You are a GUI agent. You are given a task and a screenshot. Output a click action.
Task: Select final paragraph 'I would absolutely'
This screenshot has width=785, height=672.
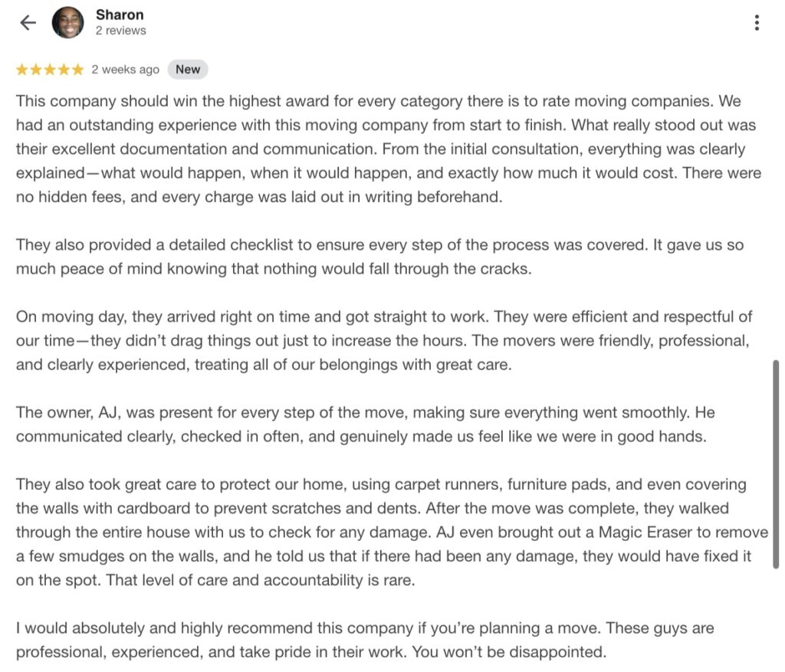[x=365, y=640]
